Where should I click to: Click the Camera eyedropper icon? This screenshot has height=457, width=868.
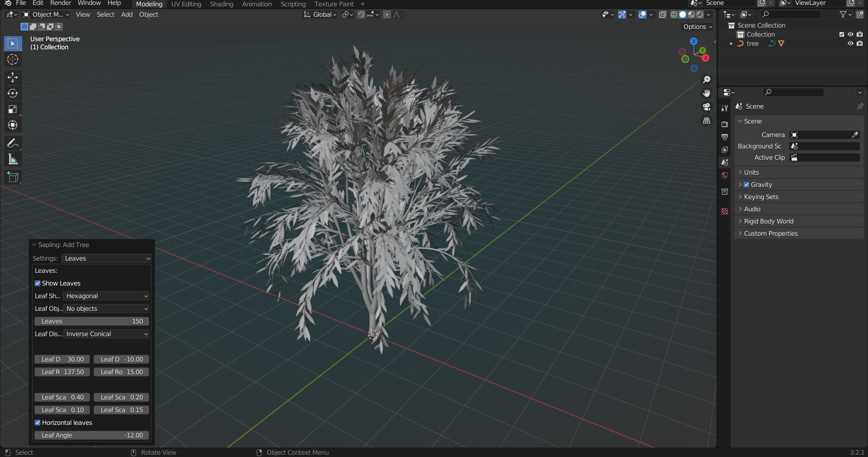pos(855,135)
